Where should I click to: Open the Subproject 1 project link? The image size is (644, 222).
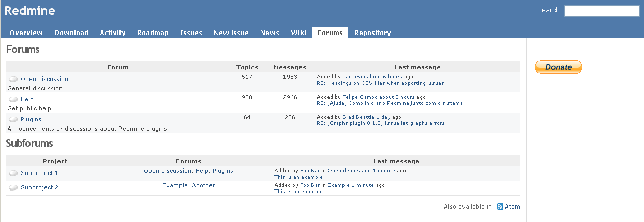point(39,173)
